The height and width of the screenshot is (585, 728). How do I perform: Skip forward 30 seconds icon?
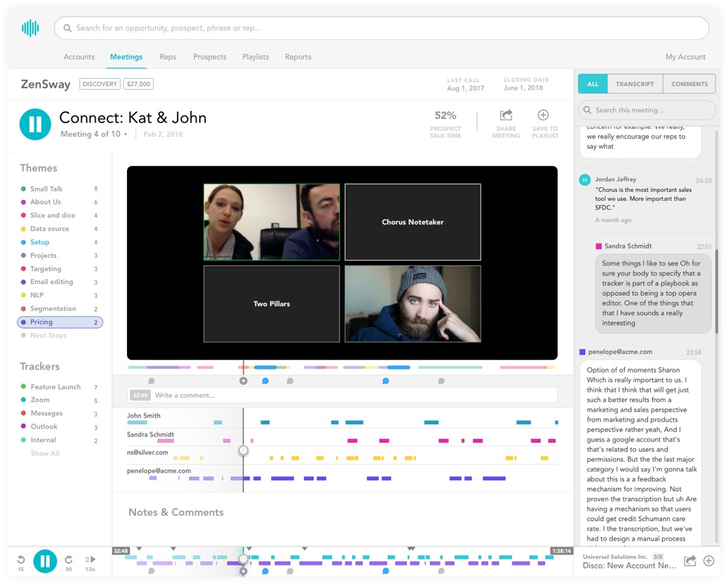point(68,560)
